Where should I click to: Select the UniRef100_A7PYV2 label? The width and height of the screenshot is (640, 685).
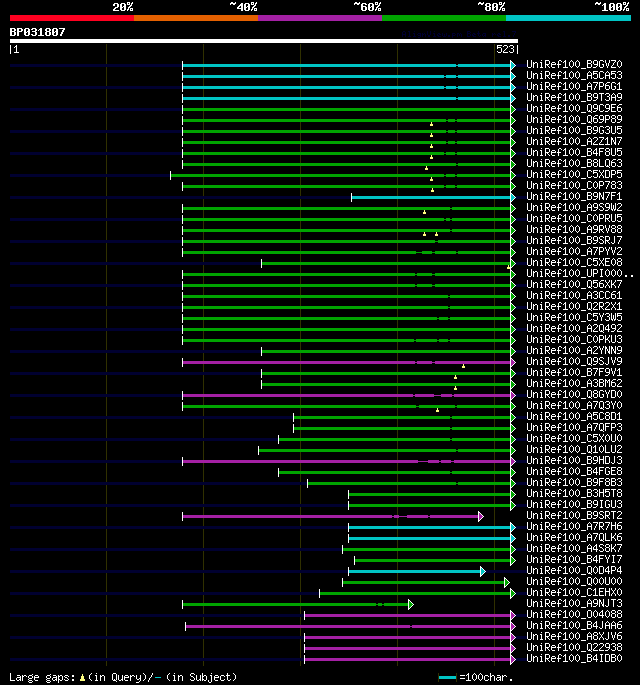(x=574, y=252)
